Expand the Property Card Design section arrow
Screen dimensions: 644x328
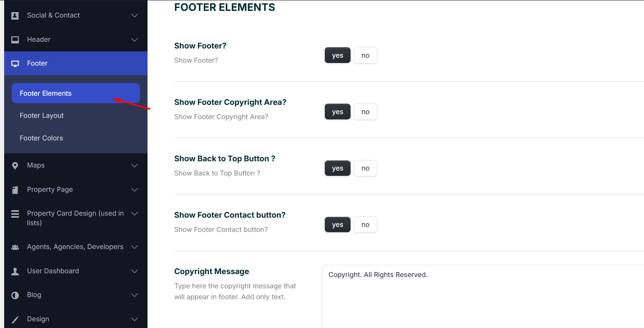135,214
